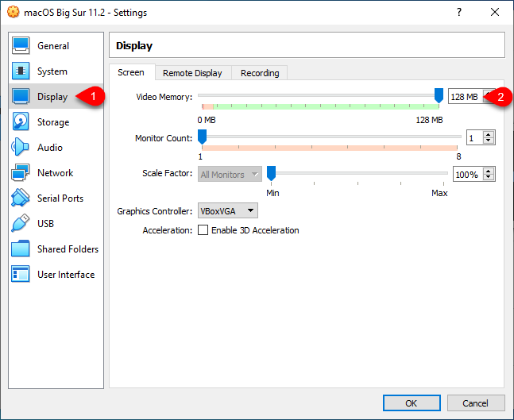This screenshot has width=514, height=420.
Task: Click the Video Memory 128 MB field
Action: point(466,97)
